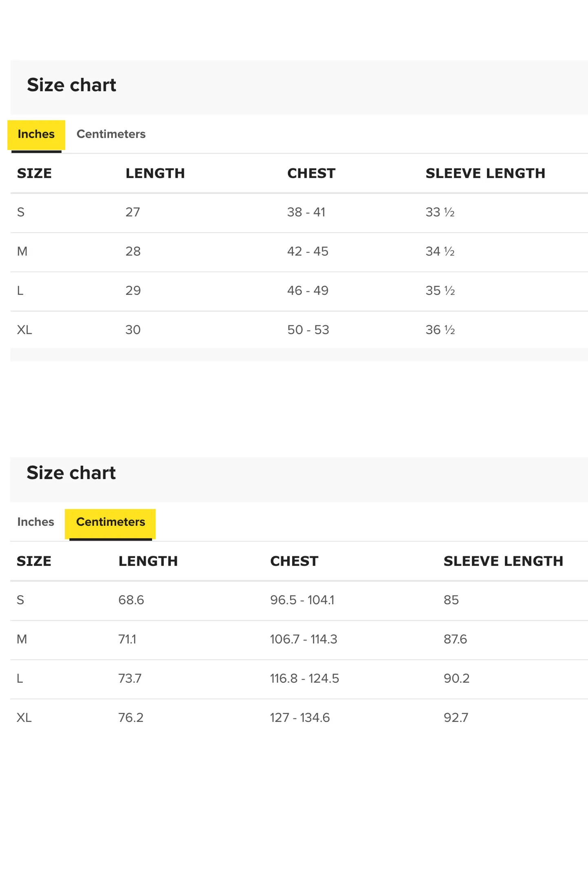Click sleeve length value 87.6
Image resolution: width=588 pixels, height=882 pixels.
click(x=455, y=639)
